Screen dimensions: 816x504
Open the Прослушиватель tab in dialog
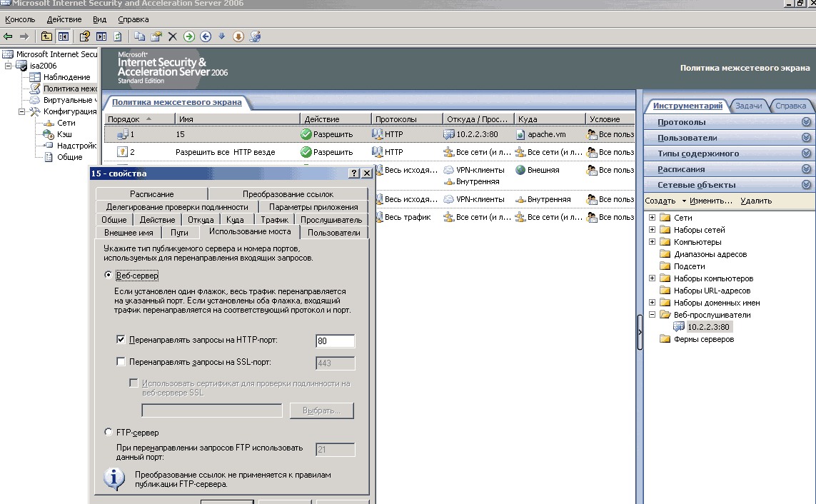click(x=331, y=219)
